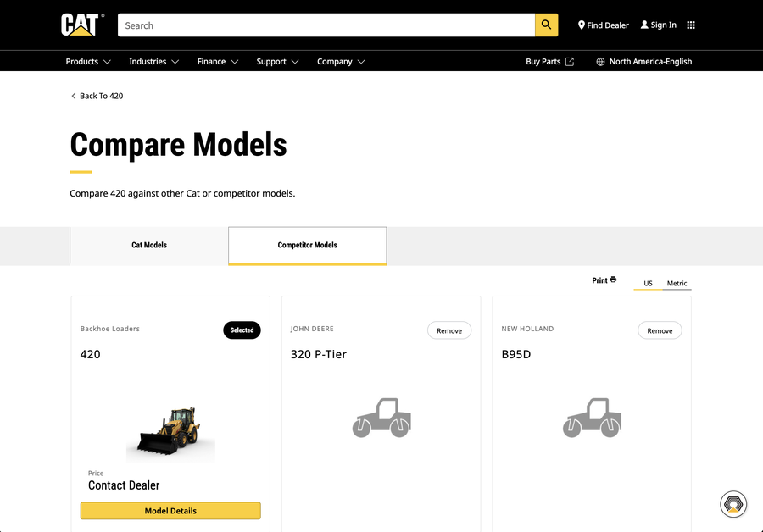Switch units to US

pyautogui.click(x=648, y=284)
